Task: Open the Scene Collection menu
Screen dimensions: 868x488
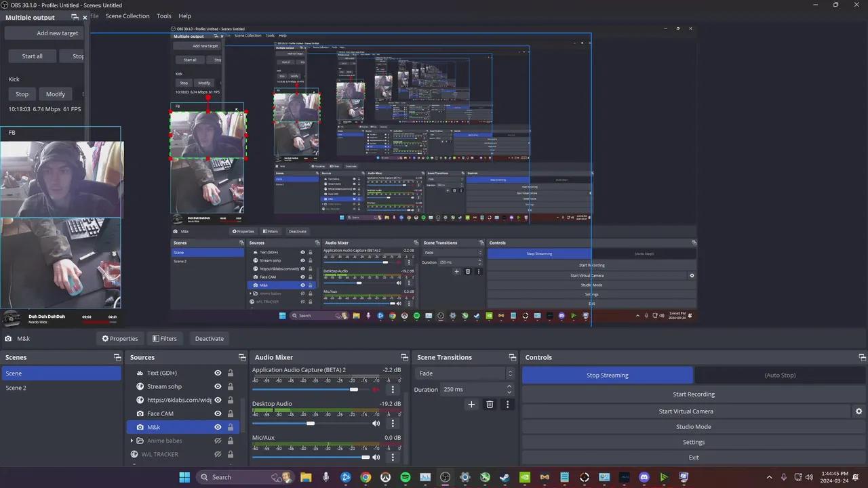Action: coord(127,16)
